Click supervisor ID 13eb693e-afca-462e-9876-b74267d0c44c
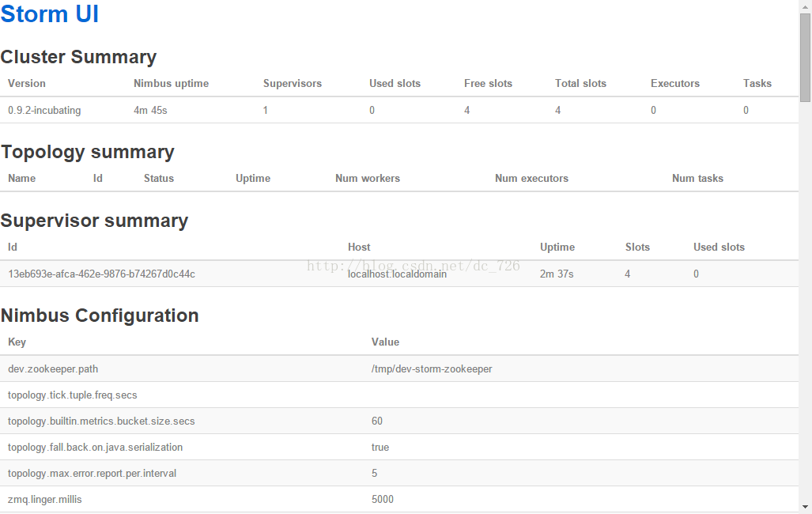Viewport: 812px width, 514px height. click(x=101, y=274)
